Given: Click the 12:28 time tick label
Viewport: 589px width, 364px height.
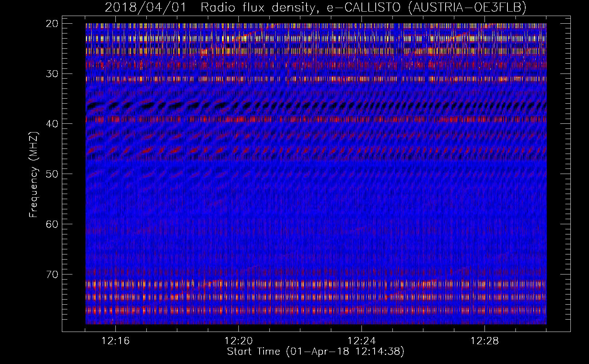Looking at the screenshot, I should (x=485, y=341).
